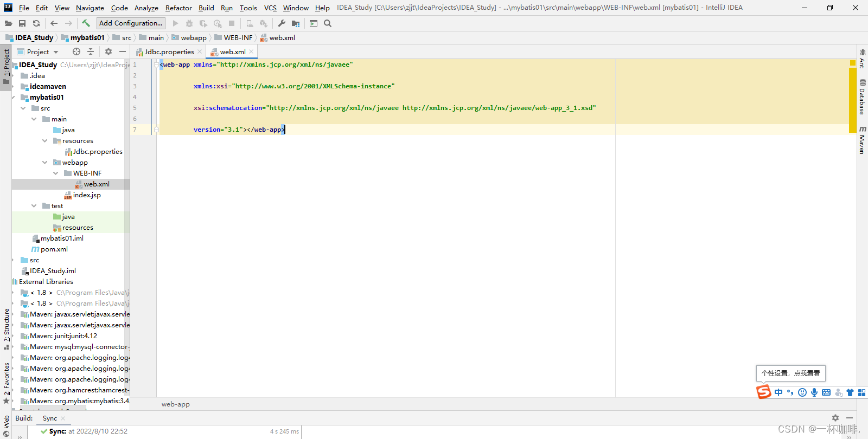Toggle 7: Structure tool window
Image resolution: width=868 pixels, height=439 pixels.
(7, 329)
